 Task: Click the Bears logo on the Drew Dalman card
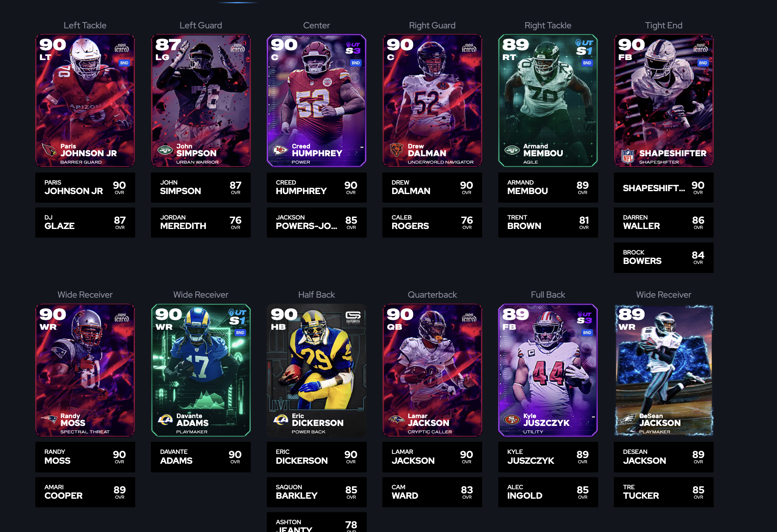click(x=396, y=150)
